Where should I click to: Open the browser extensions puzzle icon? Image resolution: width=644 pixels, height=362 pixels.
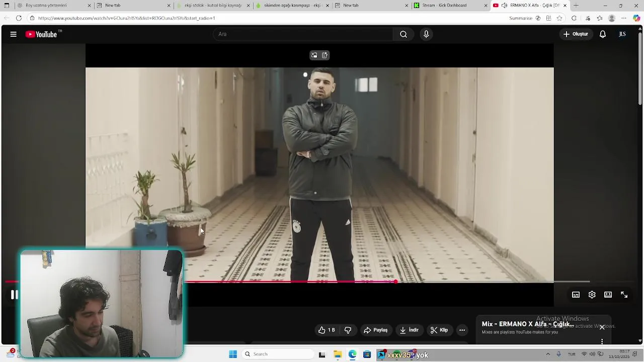pyautogui.click(x=574, y=18)
